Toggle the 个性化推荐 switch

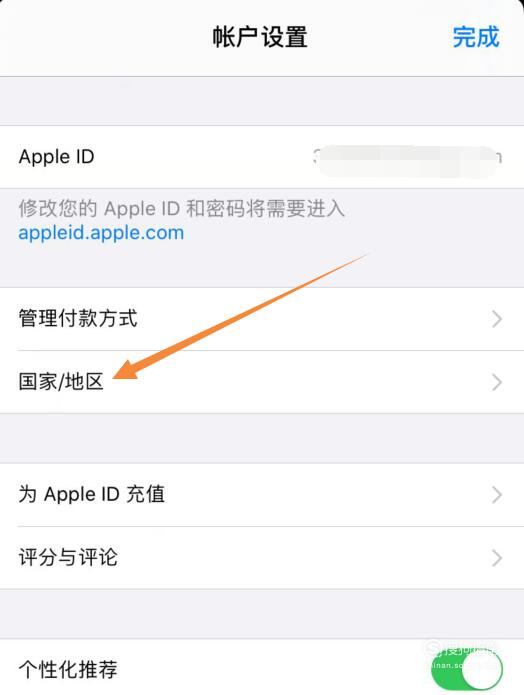point(466,669)
